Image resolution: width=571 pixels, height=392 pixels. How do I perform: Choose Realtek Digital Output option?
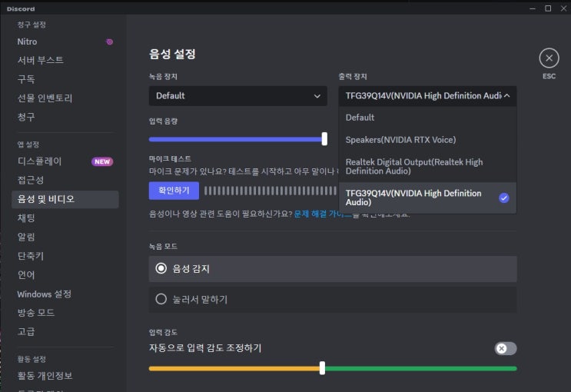pyautogui.click(x=427, y=167)
